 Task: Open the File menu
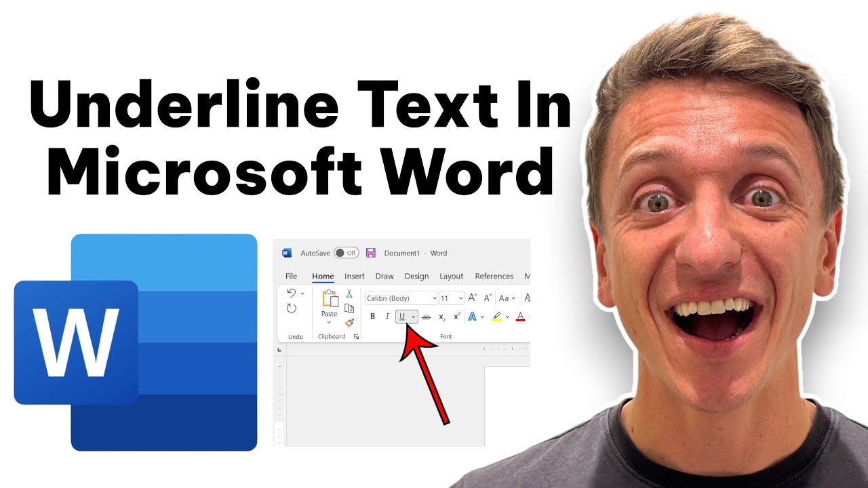click(x=291, y=276)
